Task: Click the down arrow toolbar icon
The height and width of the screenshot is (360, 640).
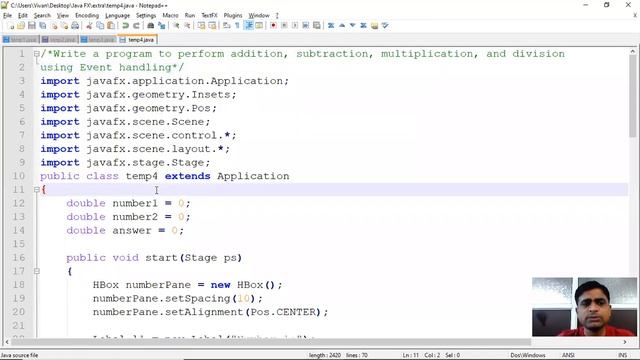Action: pyautogui.click(x=352, y=26)
